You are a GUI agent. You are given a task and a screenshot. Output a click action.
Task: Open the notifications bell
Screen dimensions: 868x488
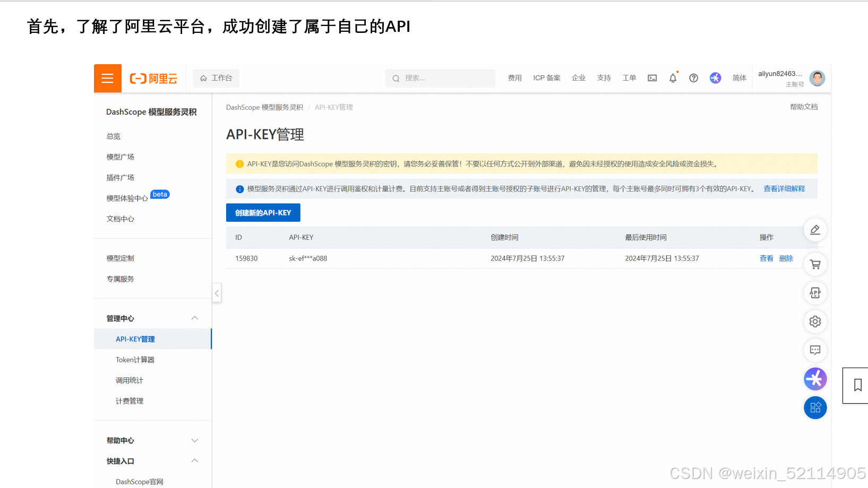pos(673,78)
